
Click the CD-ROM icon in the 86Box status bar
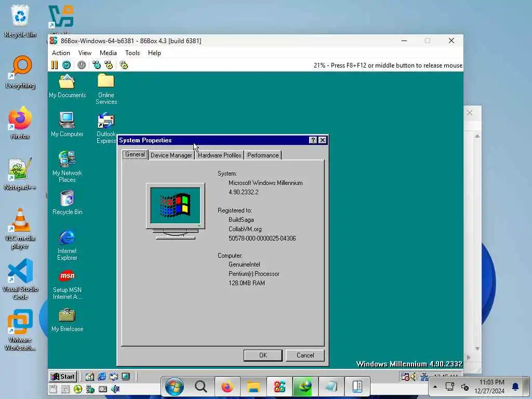(x=78, y=389)
